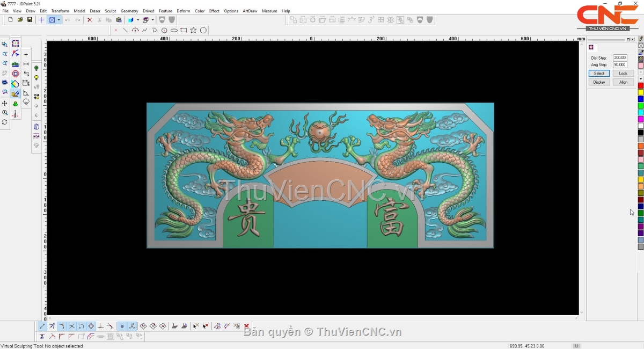Image resolution: width=644 pixels, height=349 pixels.
Task: Select the star shape drawing tool
Action: [193, 31]
